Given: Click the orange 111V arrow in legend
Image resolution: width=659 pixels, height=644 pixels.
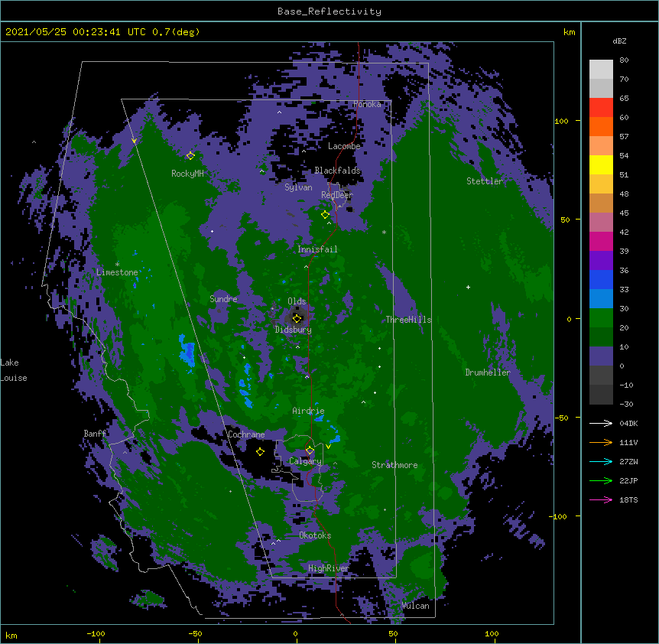Looking at the screenshot, I should (601, 442).
